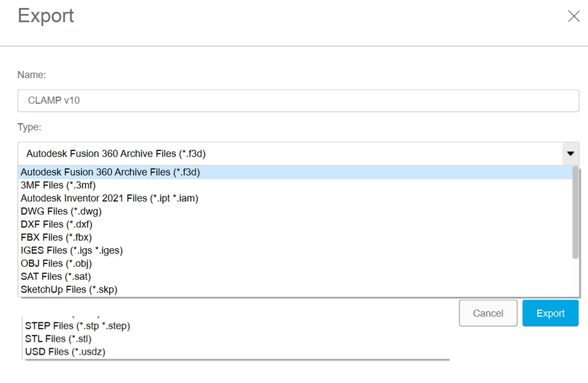
Task: Choose 3MF Files (*.3mf) option
Action: [295, 186]
